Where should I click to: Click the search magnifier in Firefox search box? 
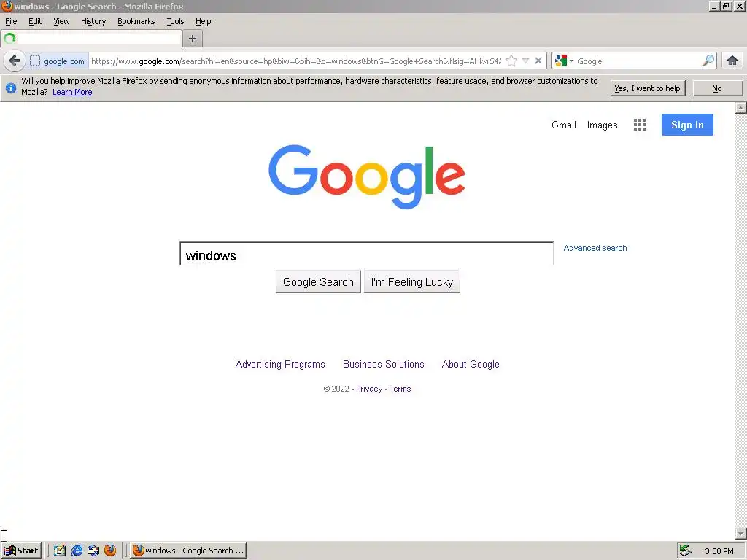pos(708,61)
